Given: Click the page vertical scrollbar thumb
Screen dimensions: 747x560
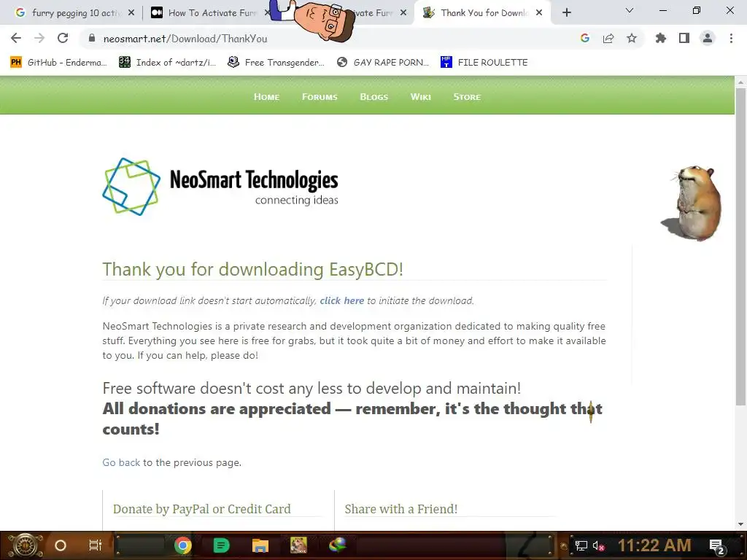Looking at the screenshot, I should 740,246.
